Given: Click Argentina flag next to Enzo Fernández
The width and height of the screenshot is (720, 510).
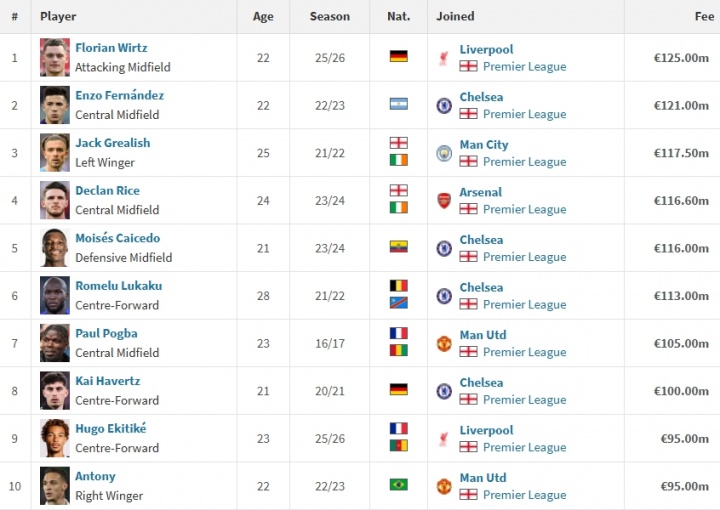Looking at the screenshot, I should click(398, 104).
